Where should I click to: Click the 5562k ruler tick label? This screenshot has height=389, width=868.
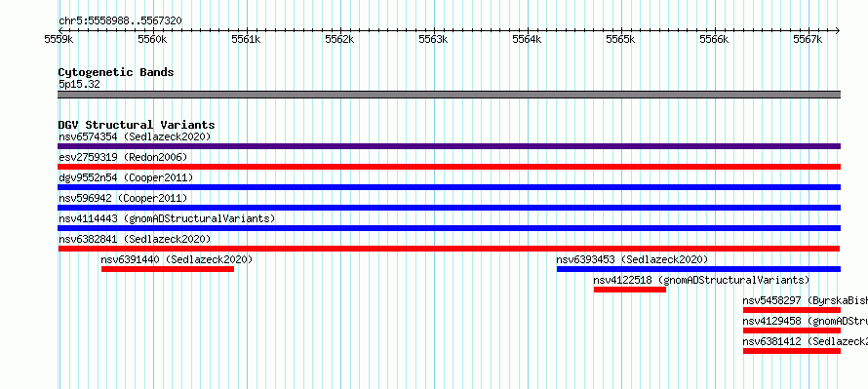(x=339, y=40)
